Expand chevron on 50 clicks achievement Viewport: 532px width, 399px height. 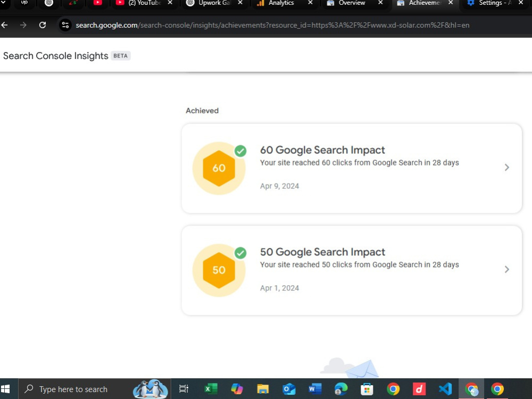506,269
